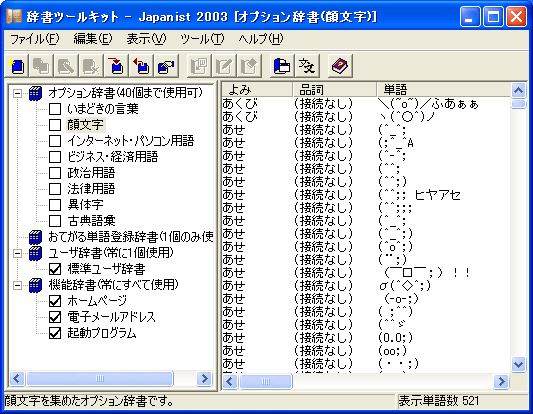The width and height of the screenshot is (533, 414).
Task: Uncheck the 標準ユーザ辞書 checkbox
Action: tap(55, 269)
